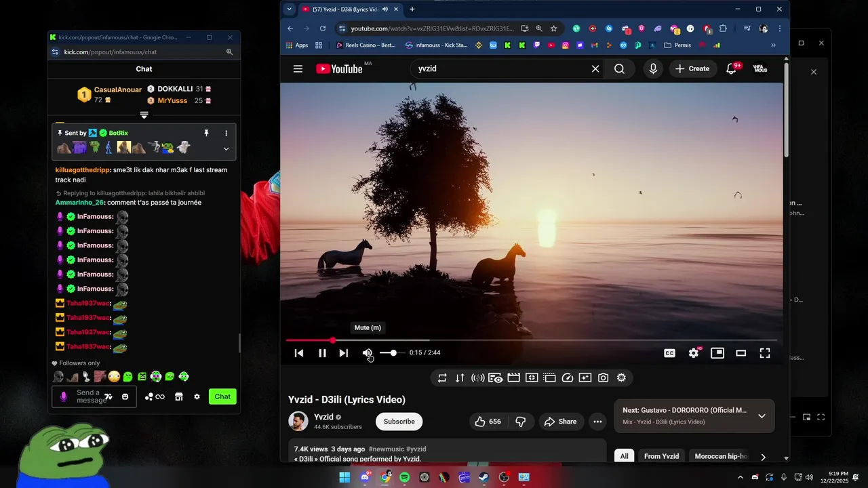Click playback speed gauge icon in enhancer toolbar
Image resolution: width=868 pixels, height=488 pixels.
(x=568, y=378)
